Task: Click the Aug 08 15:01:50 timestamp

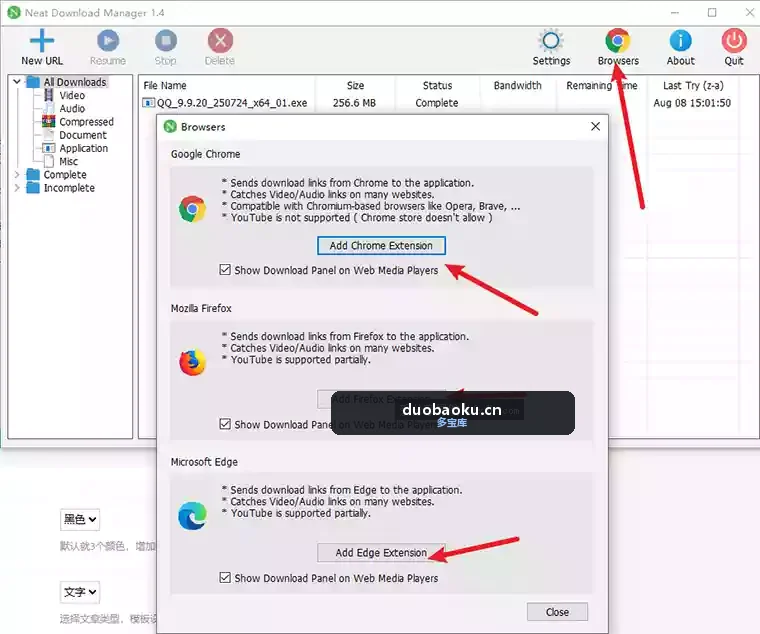Action: pyautogui.click(x=692, y=103)
